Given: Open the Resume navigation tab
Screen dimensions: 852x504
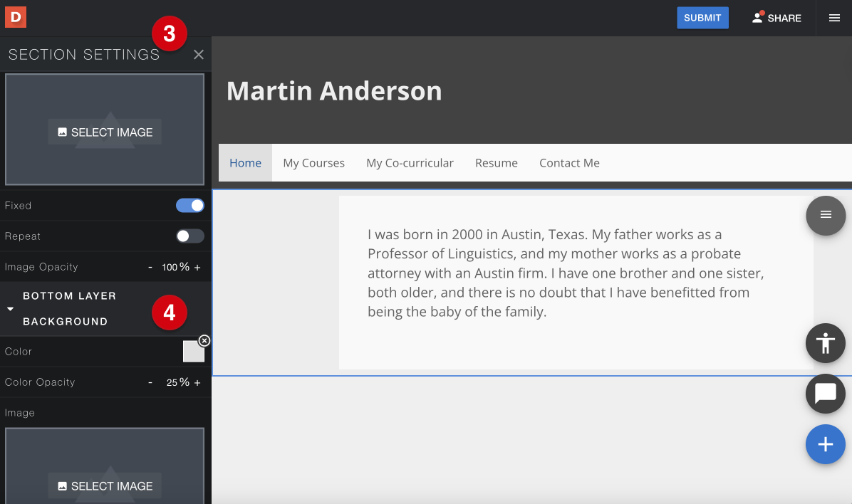Looking at the screenshot, I should pos(496,163).
